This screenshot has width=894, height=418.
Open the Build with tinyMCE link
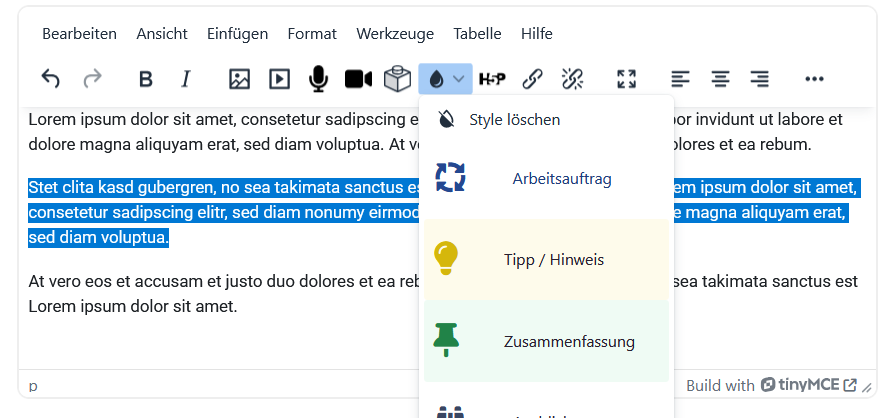tap(770, 385)
